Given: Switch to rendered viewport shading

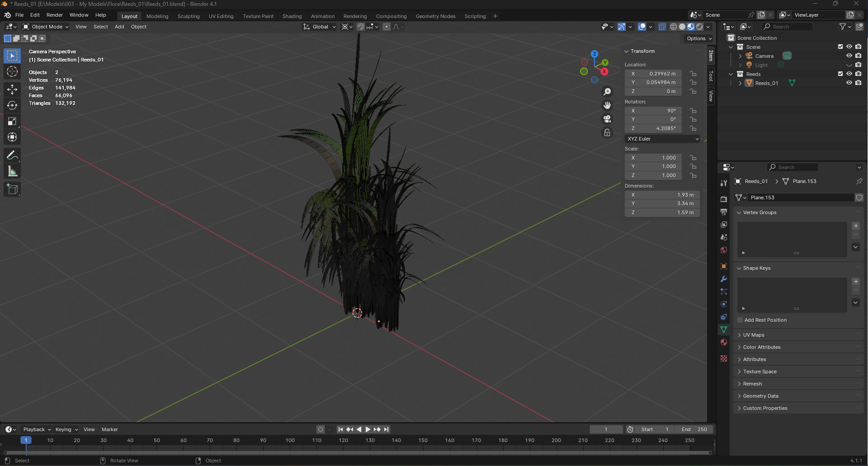Looking at the screenshot, I should click(699, 27).
